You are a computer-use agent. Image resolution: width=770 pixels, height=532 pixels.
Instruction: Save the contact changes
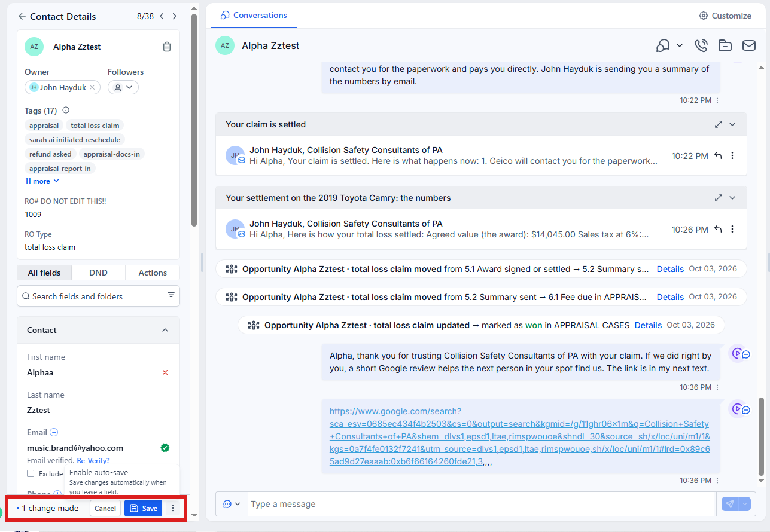point(144,509)
